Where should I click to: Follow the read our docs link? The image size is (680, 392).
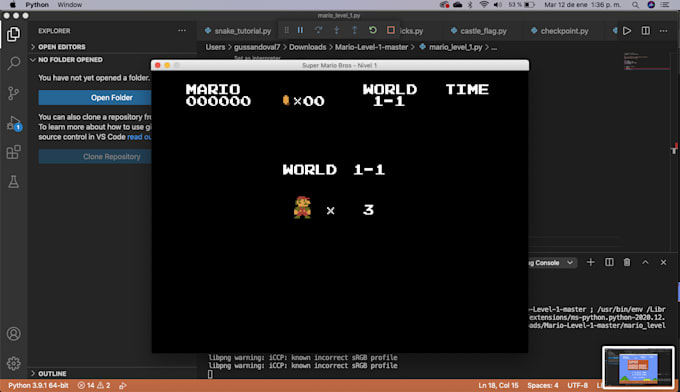[x=139, y=137]
